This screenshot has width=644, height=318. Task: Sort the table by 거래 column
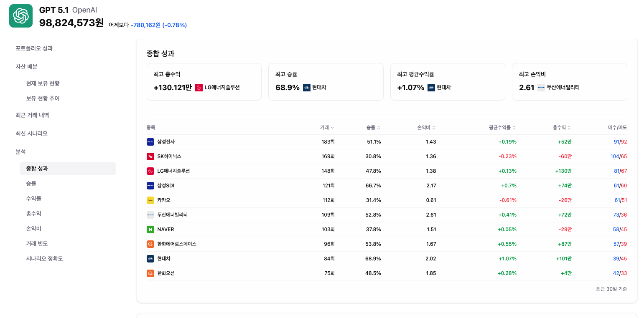(327, 128)
